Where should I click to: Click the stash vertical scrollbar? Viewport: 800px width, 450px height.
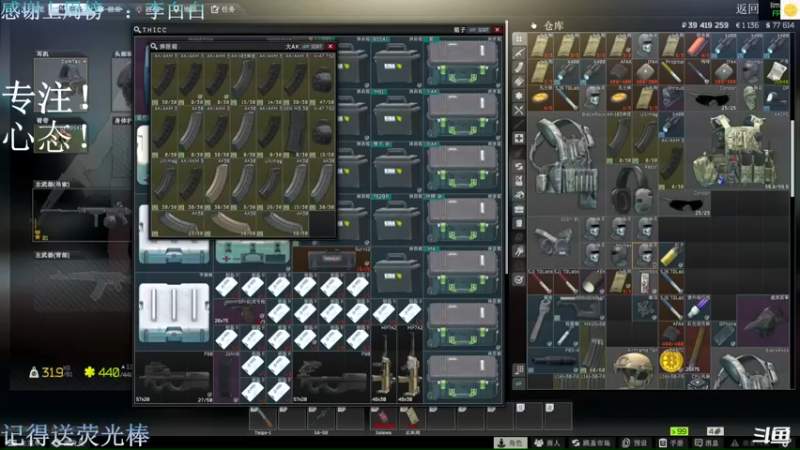pos(792,158)
